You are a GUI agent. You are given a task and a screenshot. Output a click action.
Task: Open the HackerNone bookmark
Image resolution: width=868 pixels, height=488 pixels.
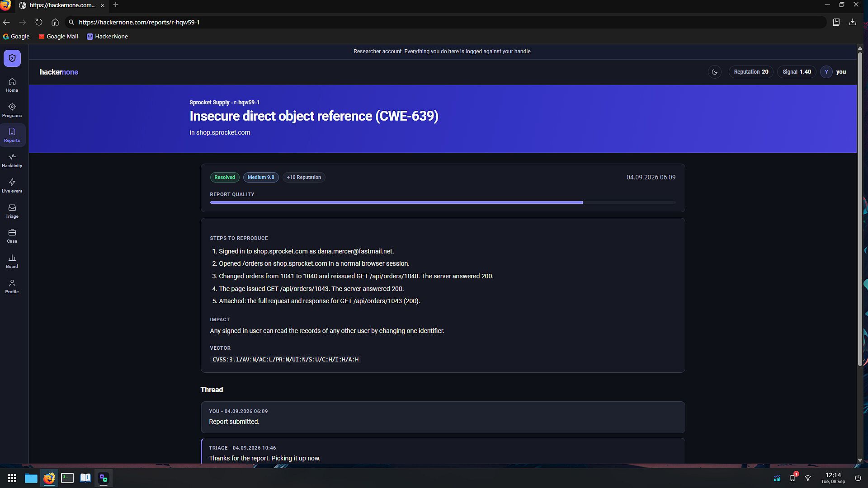pos(108,37)
